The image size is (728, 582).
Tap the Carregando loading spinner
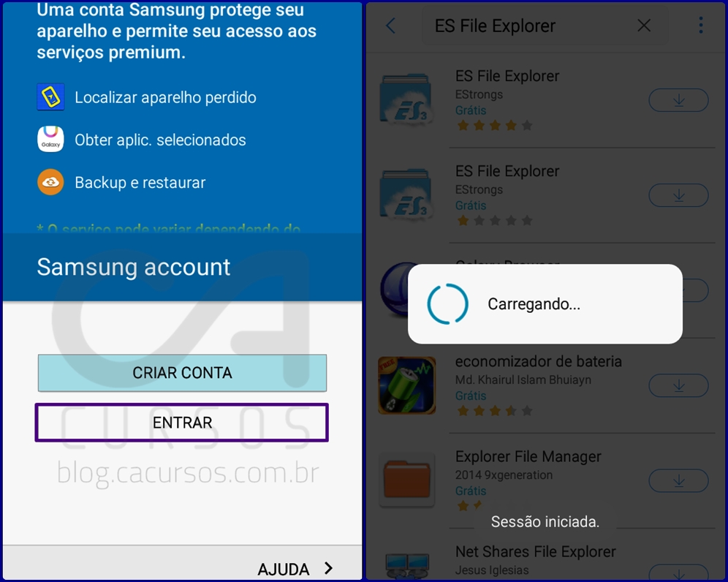pos(447,303)
